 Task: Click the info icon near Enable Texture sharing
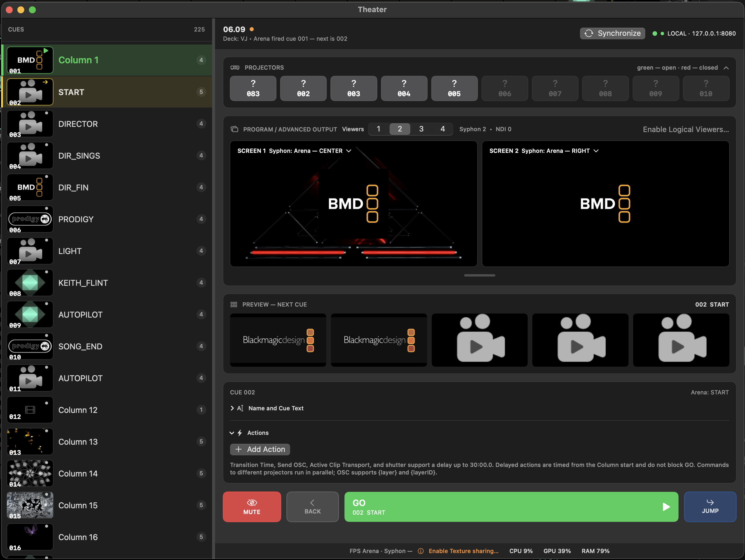(421, 551)
